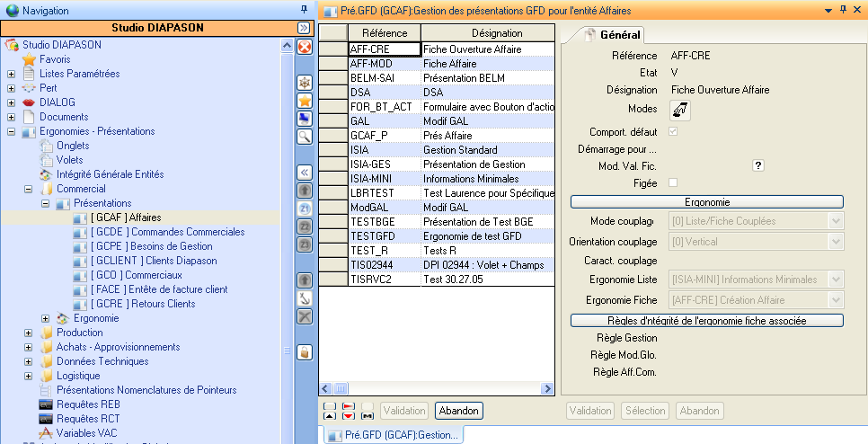
Task: Click the greyed Sélection button
Action: (645, 411)
